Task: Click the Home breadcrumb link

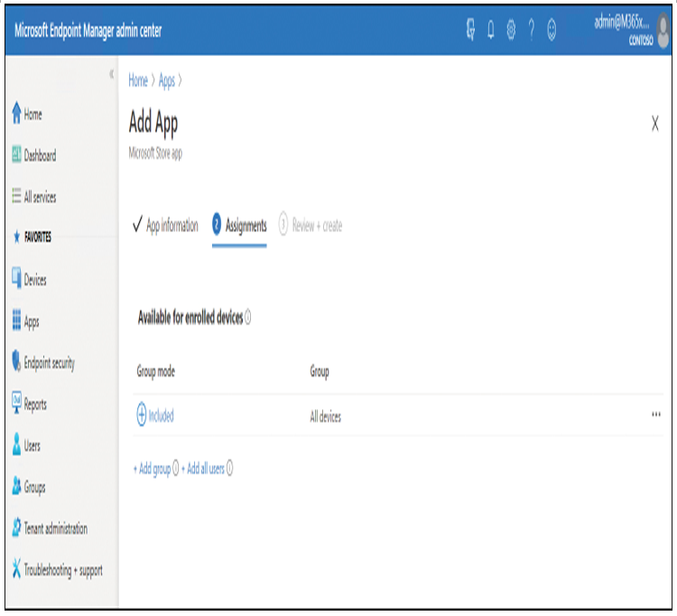Action: click(138, 80)
